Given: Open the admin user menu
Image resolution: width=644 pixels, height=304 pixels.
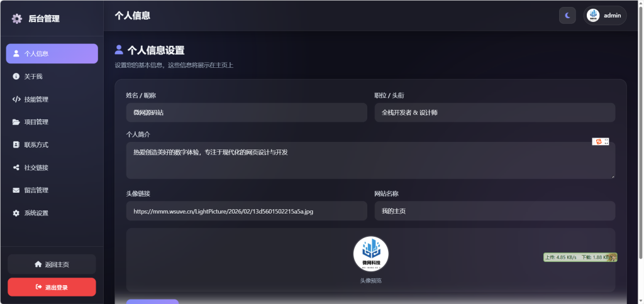Looking at the screenshot, I should coord(604,16).
